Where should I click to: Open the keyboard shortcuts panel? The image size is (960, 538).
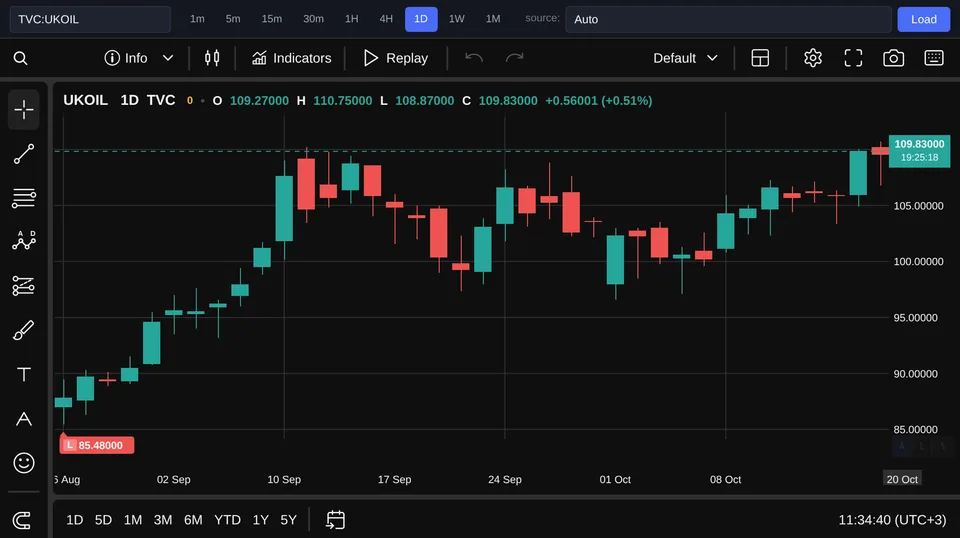coord(934,58)
